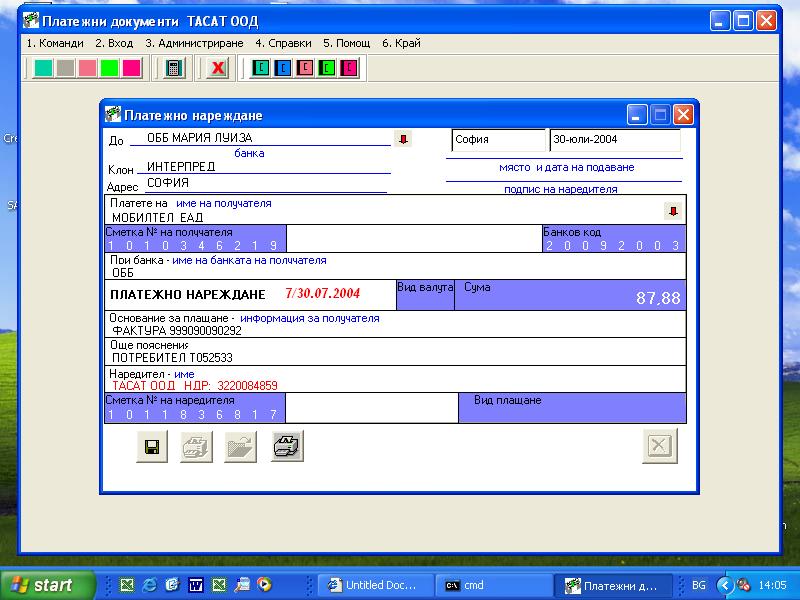Switch to the 'Untitled Doc...' taskbar window
The image size is (800, 600).
pyautogui.click(x=376, y=585)
